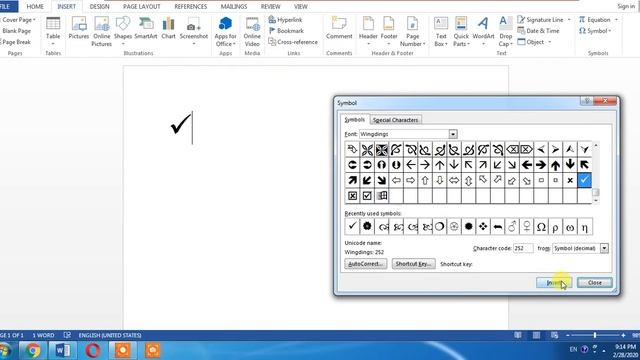
Task: Open the Screenshot tool
Action: point(194,31)
